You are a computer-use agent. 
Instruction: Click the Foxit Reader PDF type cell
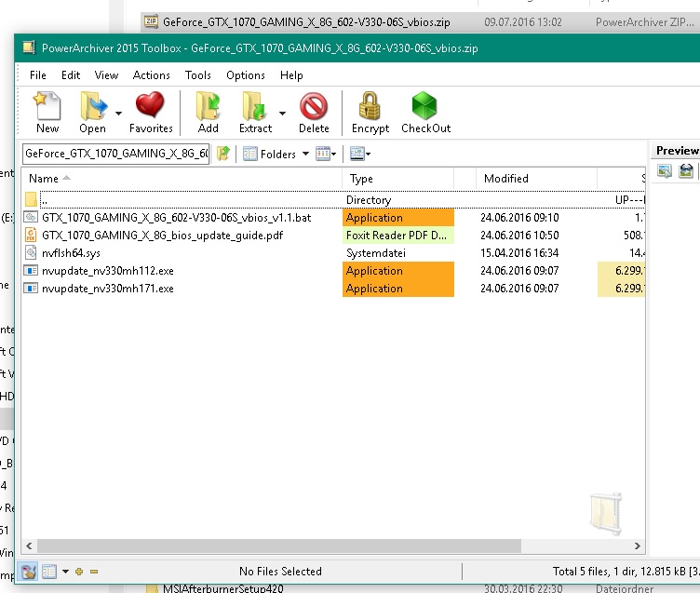point(398,236)
